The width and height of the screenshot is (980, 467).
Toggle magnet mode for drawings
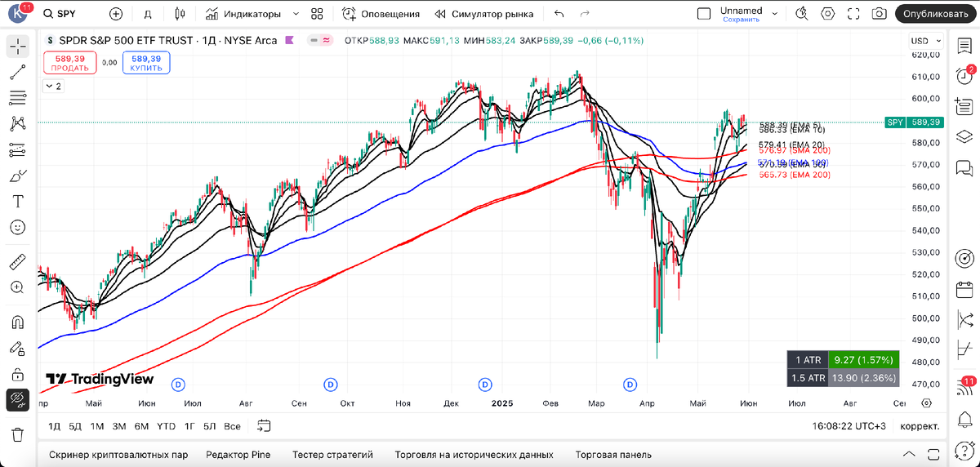point(17,322)
